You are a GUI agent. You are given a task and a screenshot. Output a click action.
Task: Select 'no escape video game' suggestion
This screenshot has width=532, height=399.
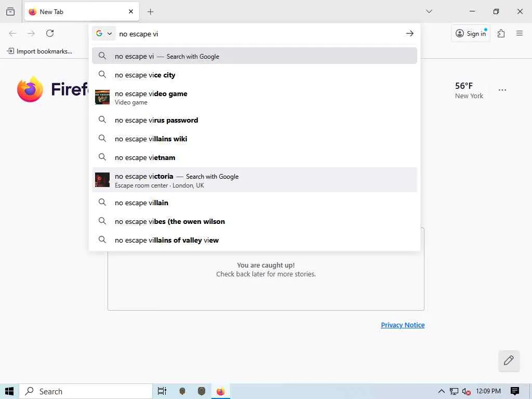(255, 97)
